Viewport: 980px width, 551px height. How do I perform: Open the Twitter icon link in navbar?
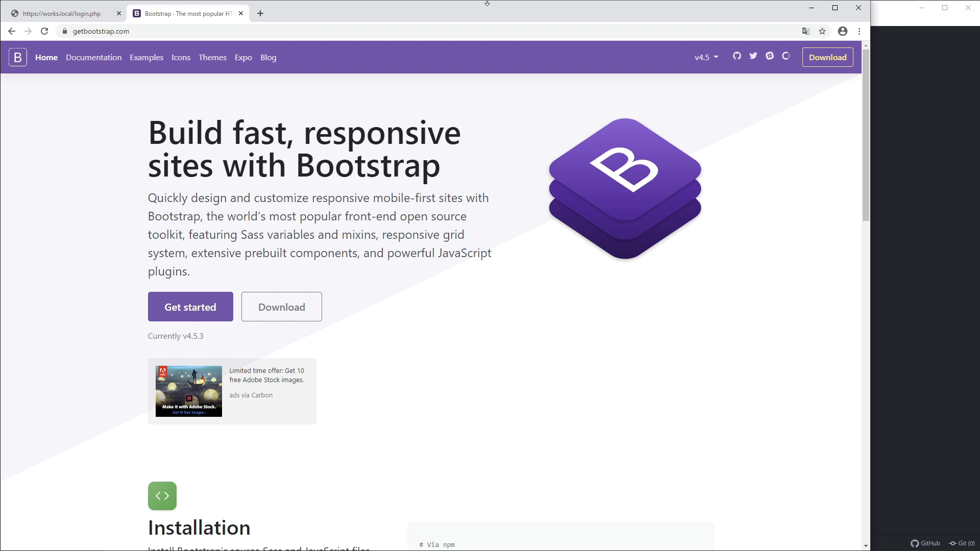753,56
